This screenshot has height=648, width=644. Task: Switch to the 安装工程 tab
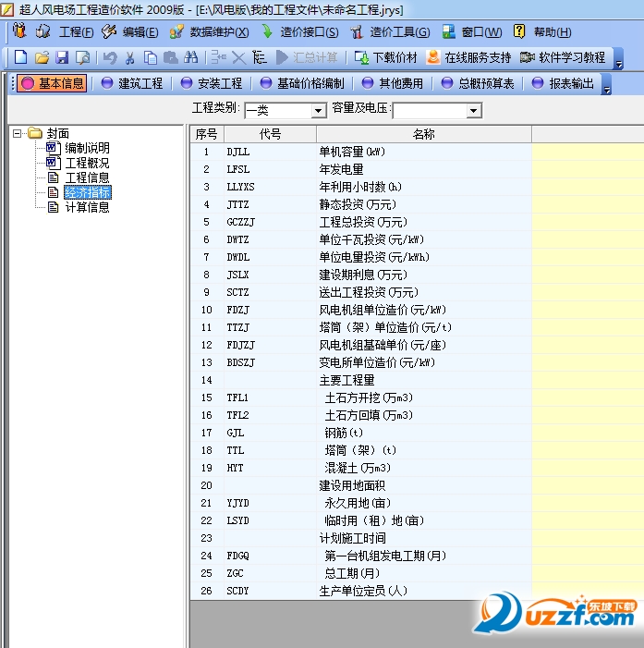click(x=211, y=83)
